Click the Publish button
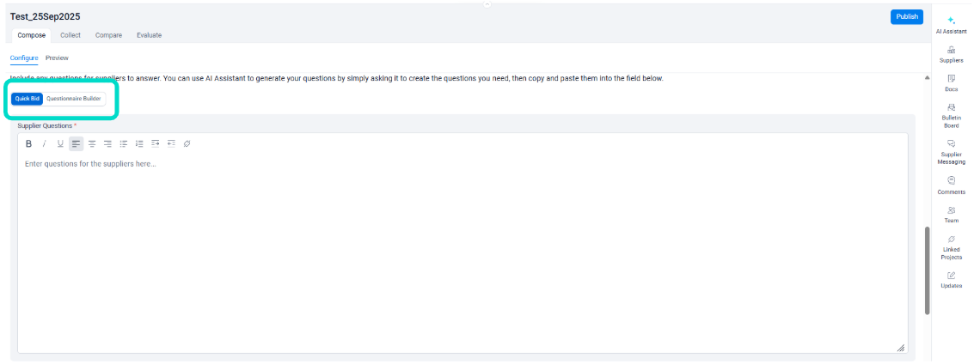The width and height of the screenshot is (980, 364). click(906, 16)
